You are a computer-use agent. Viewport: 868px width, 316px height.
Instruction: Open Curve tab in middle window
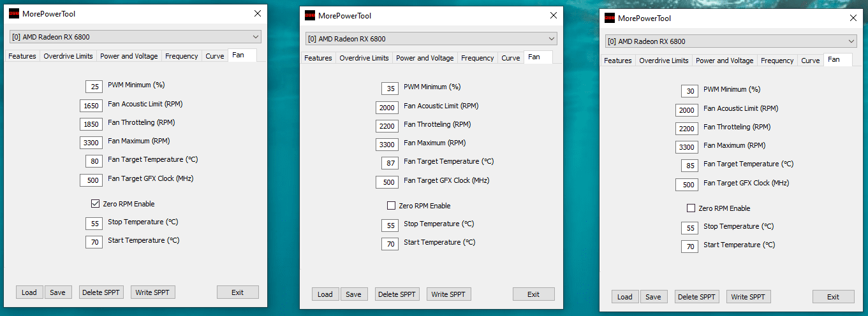[511, 58]
